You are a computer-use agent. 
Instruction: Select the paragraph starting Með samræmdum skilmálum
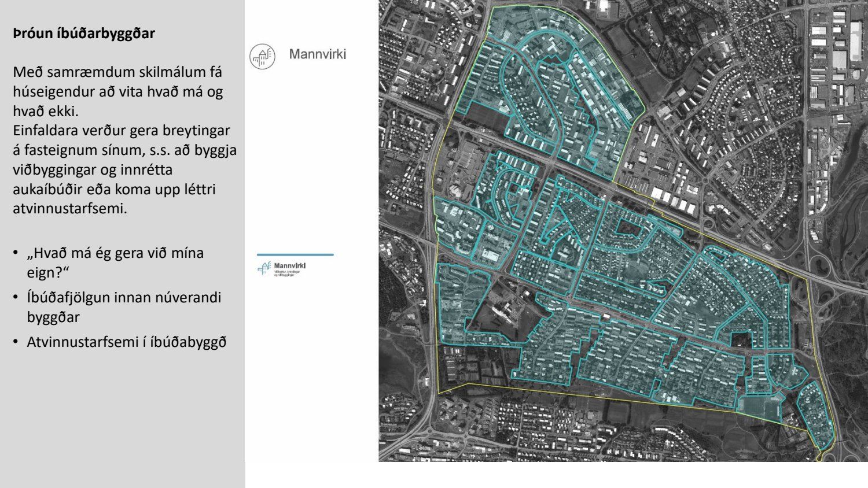(117, 91)
